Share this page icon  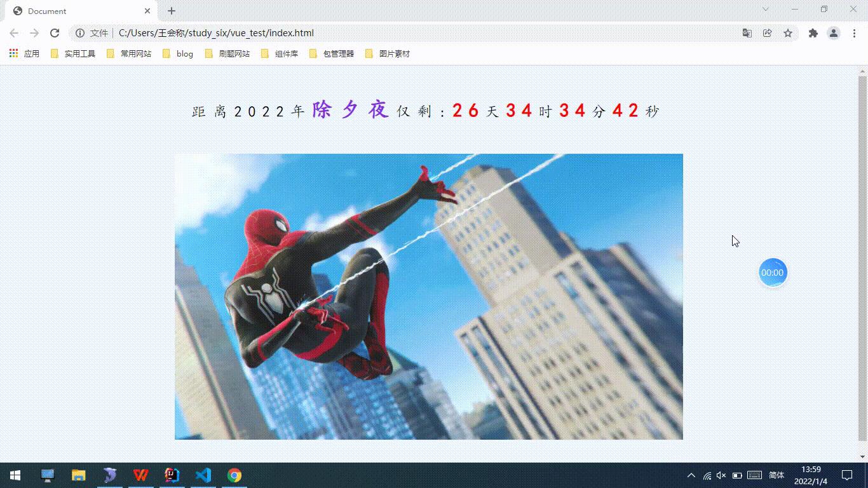pos(768,33)
